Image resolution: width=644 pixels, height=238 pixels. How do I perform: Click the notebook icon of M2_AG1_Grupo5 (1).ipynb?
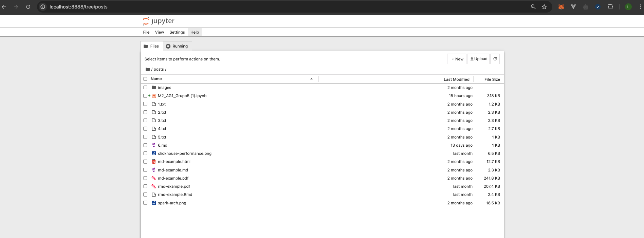pyautogui.click(x=154, y=96)
